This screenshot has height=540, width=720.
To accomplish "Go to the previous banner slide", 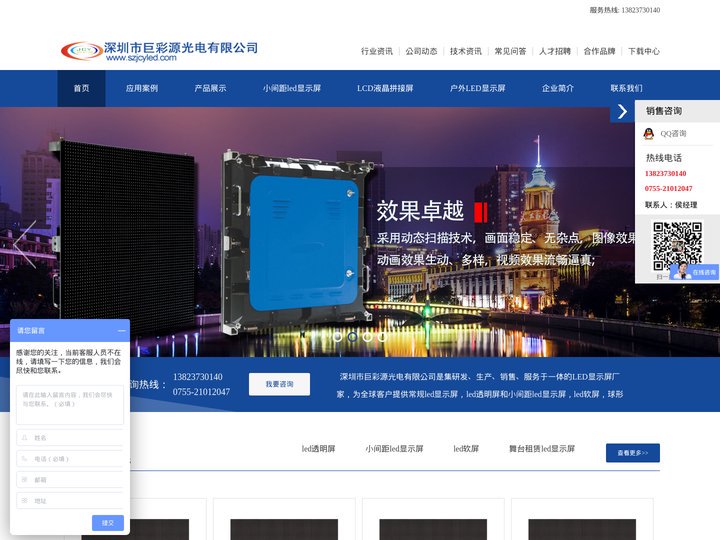I will 25,244.
